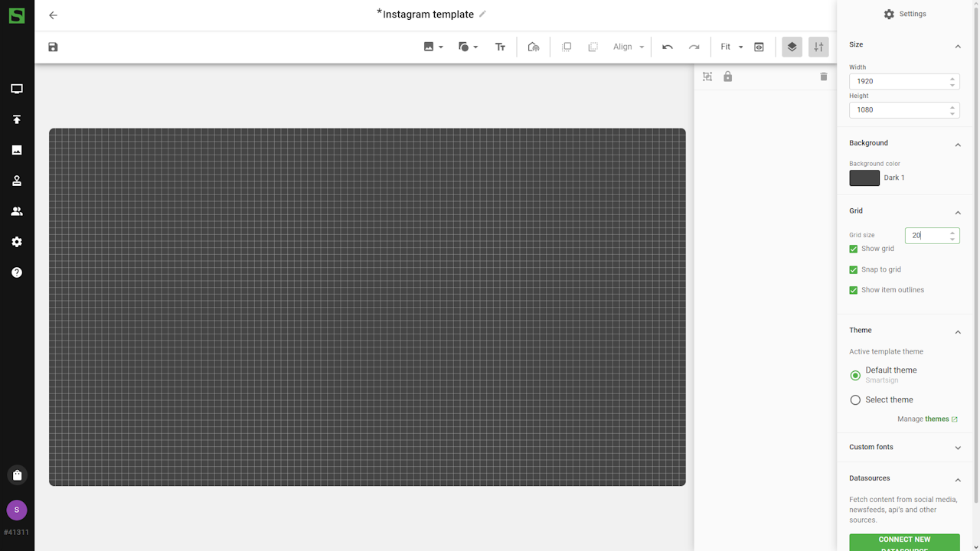Click the save template icon
This screenshot has width=980, height=551.
[53, 47]
